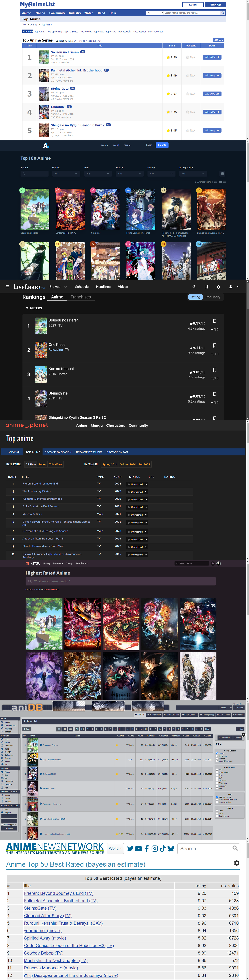Open MyAnimeList search category 'All' dropdown
The width and height of the screenshot is (249, 980).
coord(154,13)
